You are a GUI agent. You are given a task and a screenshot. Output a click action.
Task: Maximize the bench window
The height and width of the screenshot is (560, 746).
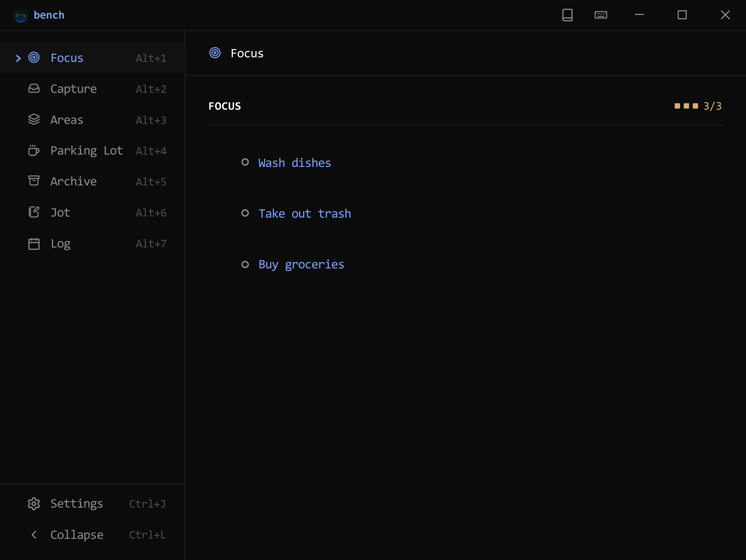point(682,15)
